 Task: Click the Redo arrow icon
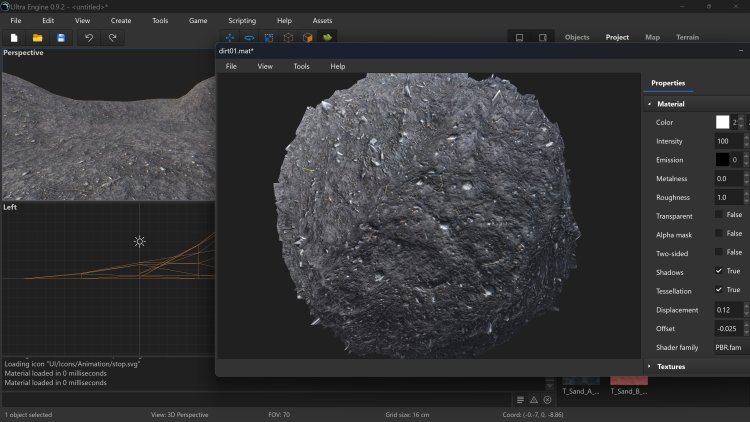click(x=112, y=38)
